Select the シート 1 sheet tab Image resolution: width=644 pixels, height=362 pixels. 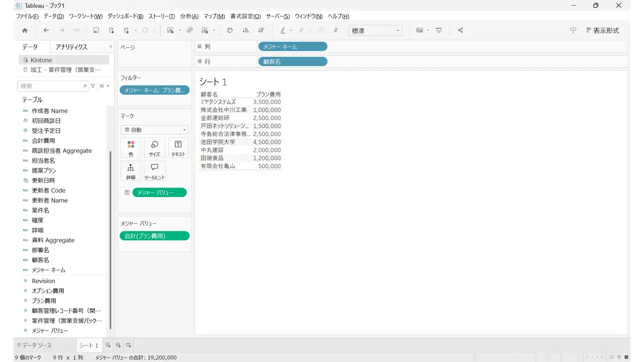(89, 345)
